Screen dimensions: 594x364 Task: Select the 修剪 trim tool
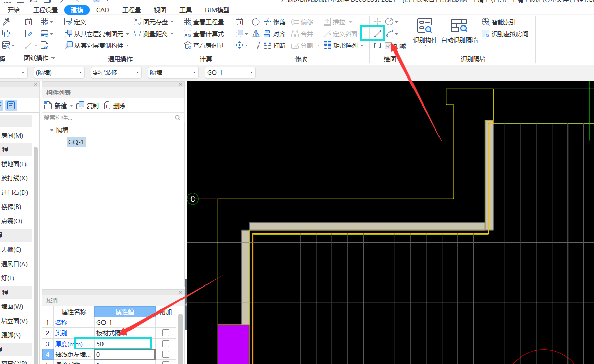coord(275,22)
